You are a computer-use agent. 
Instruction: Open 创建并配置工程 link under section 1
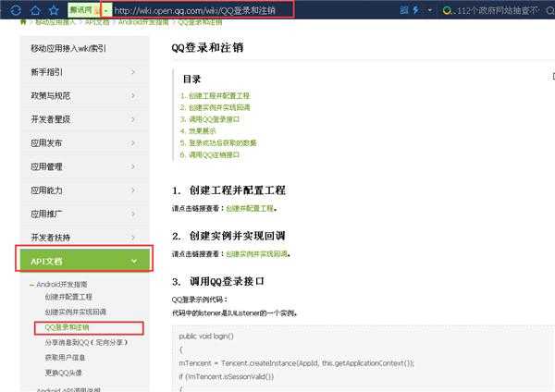pos(250,208)
